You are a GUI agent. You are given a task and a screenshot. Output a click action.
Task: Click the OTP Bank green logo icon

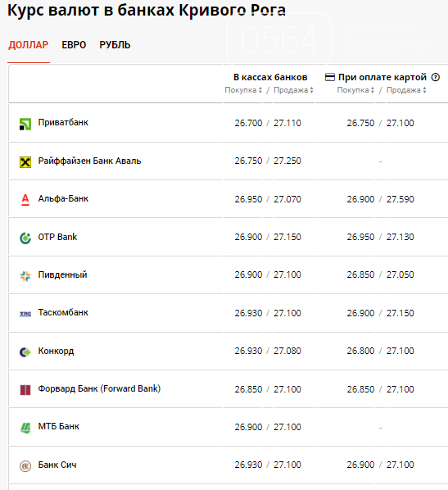[x=25, y=238]
